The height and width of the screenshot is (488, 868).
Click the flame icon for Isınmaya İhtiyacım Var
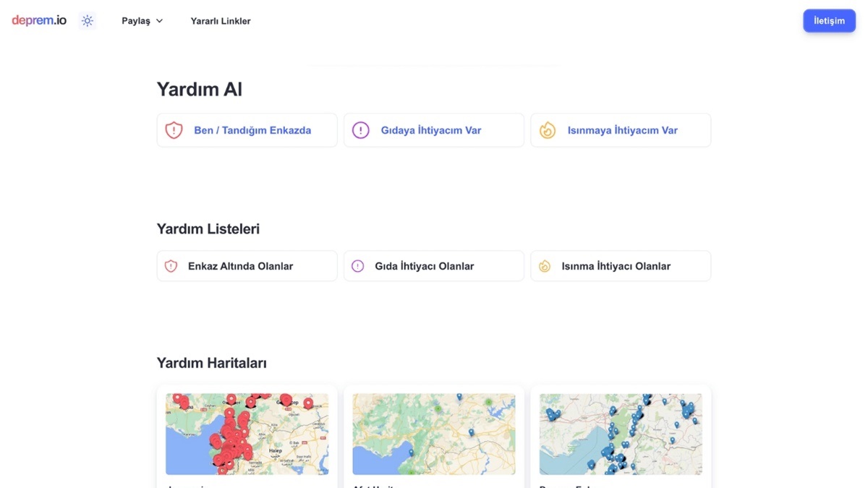(548, 130)
